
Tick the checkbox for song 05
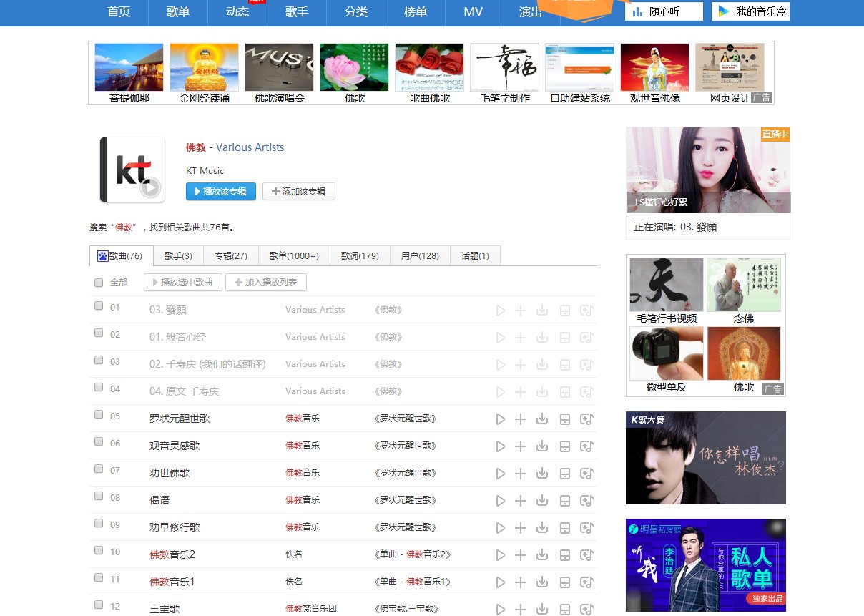[x=99, y=415]
